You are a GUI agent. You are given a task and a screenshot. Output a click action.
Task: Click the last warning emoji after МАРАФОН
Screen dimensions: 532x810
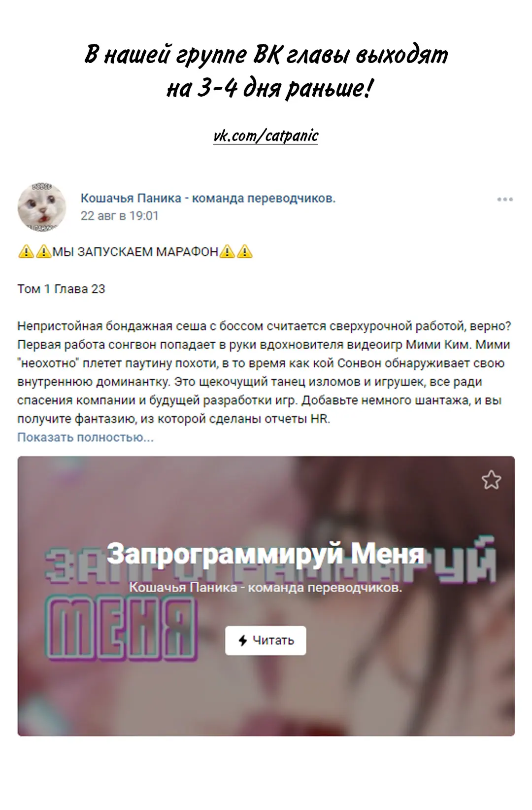245,251
